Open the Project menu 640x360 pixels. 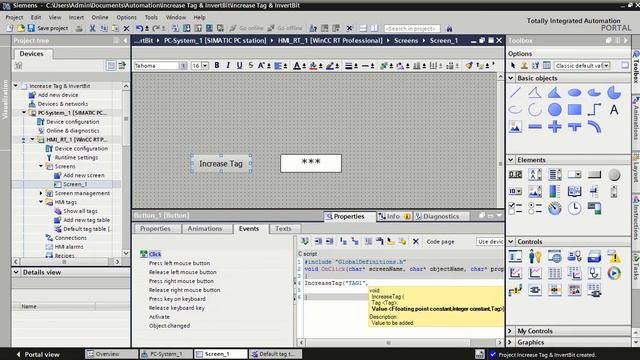click(14, 17)
